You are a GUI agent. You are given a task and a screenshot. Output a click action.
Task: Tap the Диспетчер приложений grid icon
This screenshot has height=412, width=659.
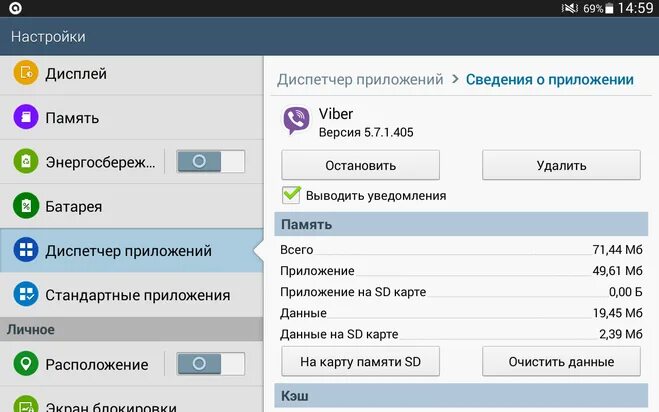pyautogui.click(x=26, y=250)
